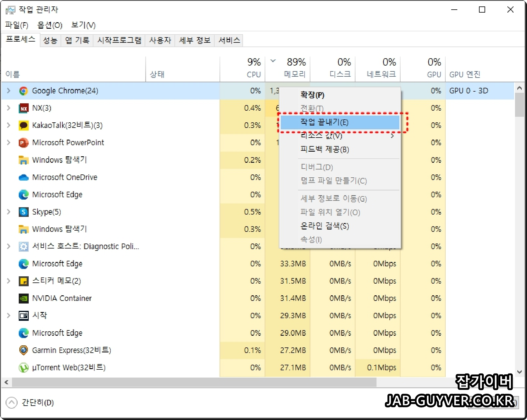Click Edge icon in the 29.0MB row
The width and height of the screenshot is (527, 420).
coord(23,333)
